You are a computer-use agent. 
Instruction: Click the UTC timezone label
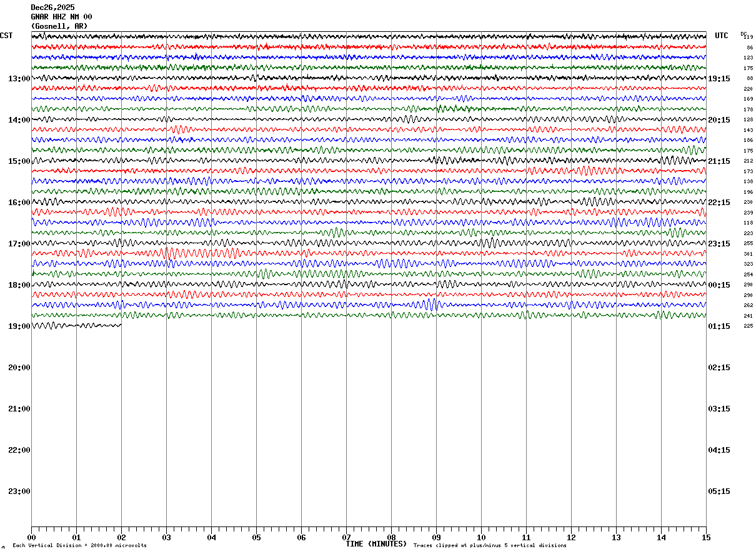pyautogui.click(x=722, y=36)
